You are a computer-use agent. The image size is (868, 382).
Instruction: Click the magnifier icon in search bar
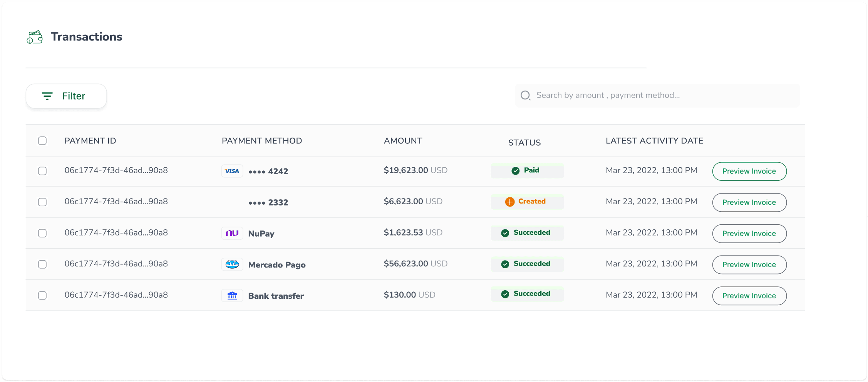(525, 96)
